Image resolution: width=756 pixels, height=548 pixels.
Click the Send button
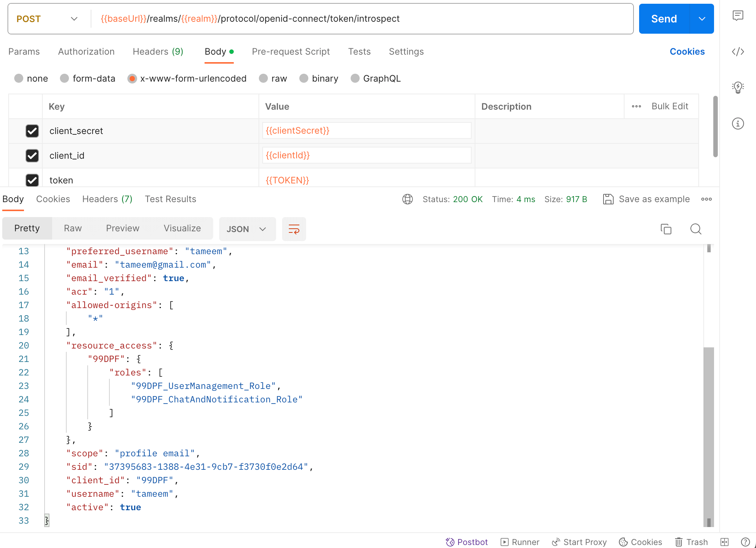tap(663, 18)
